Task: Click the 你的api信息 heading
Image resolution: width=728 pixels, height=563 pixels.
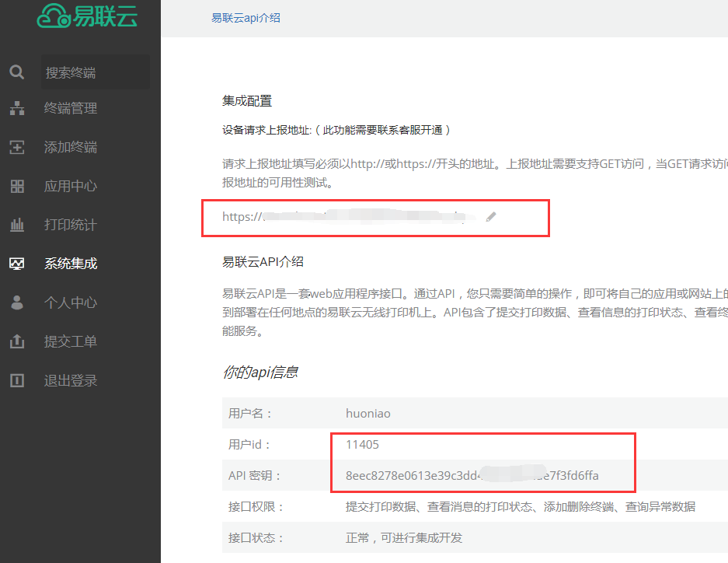Action: 260,372
